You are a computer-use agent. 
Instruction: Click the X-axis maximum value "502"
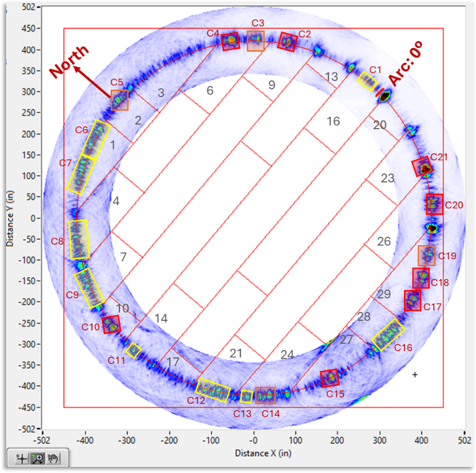[x=465, y=440]
